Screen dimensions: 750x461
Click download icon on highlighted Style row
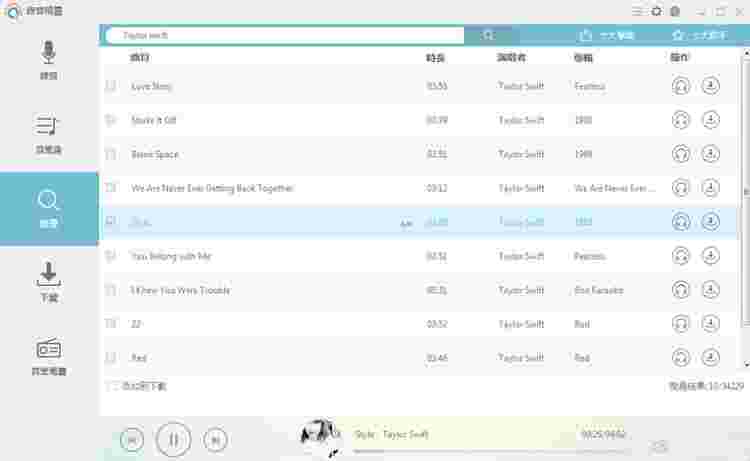[710, 222]
